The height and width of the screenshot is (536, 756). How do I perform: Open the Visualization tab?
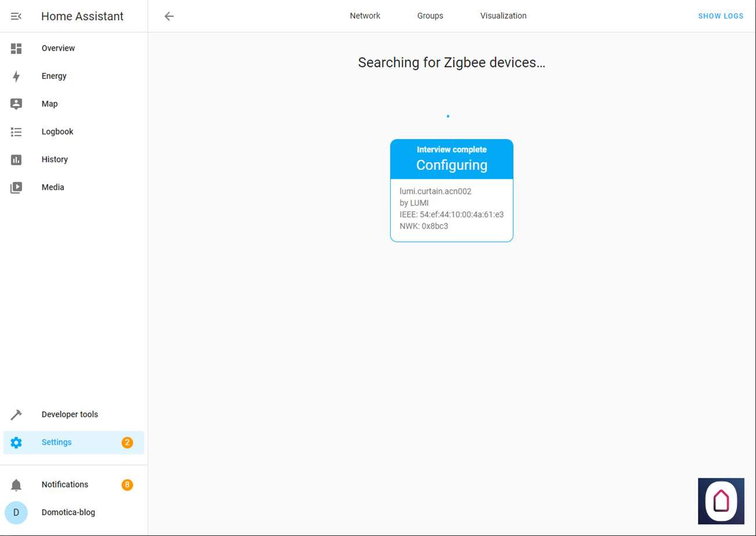pos(504,16)
